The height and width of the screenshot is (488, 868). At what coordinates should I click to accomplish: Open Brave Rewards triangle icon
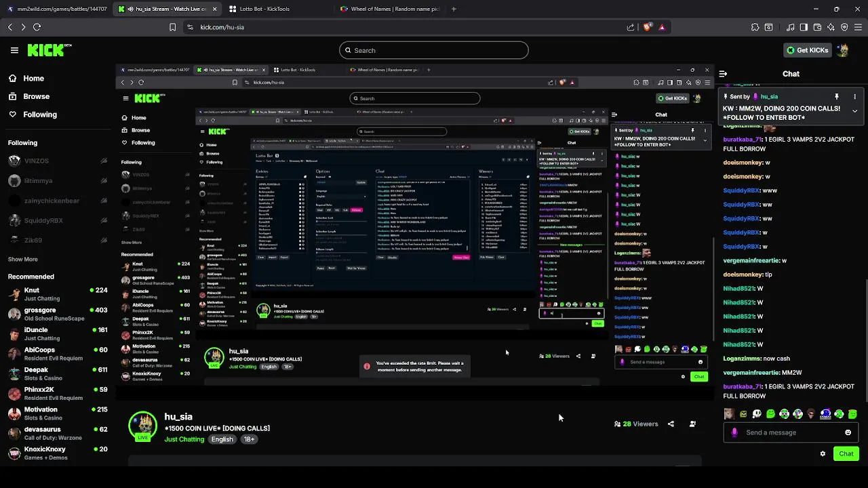coord(662,27)
